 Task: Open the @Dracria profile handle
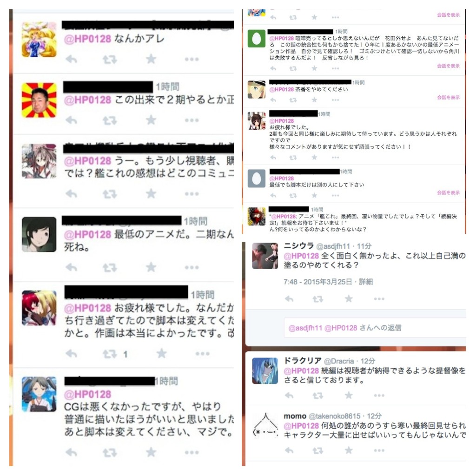pos(339,361)
